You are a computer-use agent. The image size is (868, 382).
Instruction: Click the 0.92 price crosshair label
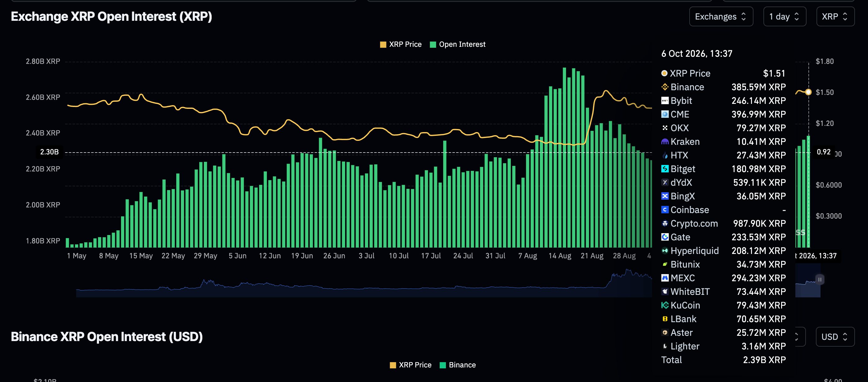(x=824, y=152)
